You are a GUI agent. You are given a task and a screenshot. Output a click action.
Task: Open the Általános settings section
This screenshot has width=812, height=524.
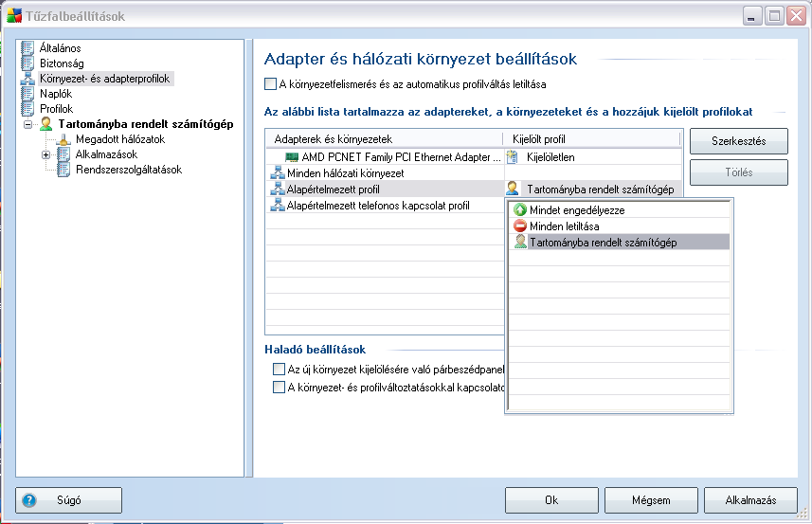[61, 48]
